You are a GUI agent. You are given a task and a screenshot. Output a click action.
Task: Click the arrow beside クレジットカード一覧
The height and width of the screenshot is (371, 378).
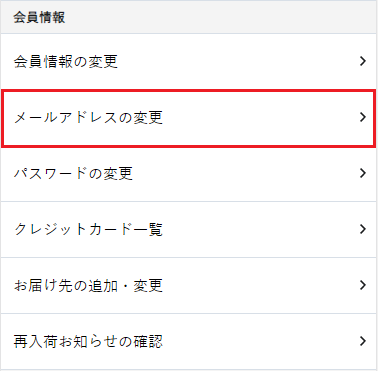click(363, 229)
